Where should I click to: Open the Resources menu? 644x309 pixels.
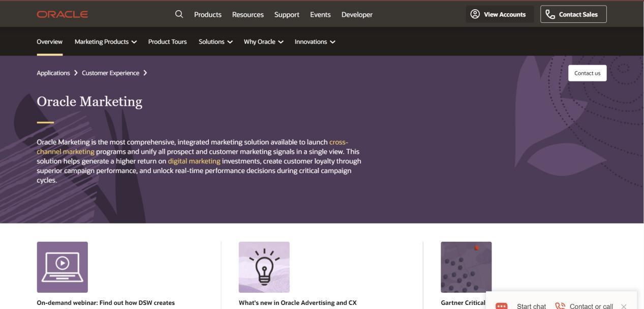248,14
